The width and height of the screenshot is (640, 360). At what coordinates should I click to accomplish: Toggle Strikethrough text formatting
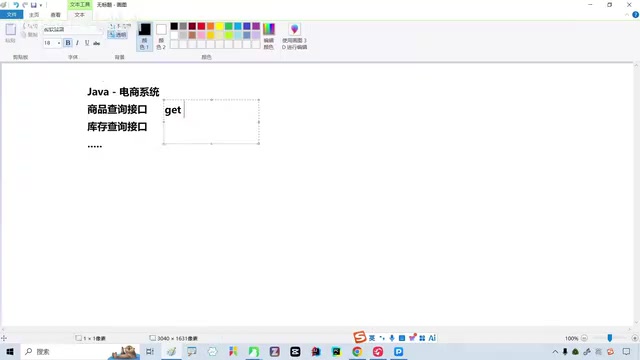pos(97,43)
